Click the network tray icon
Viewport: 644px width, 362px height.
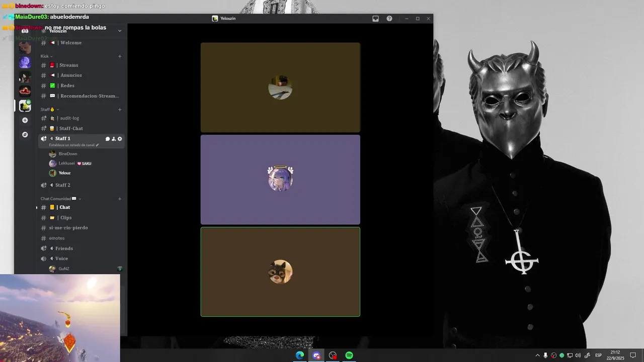click(x=570, y=355)
